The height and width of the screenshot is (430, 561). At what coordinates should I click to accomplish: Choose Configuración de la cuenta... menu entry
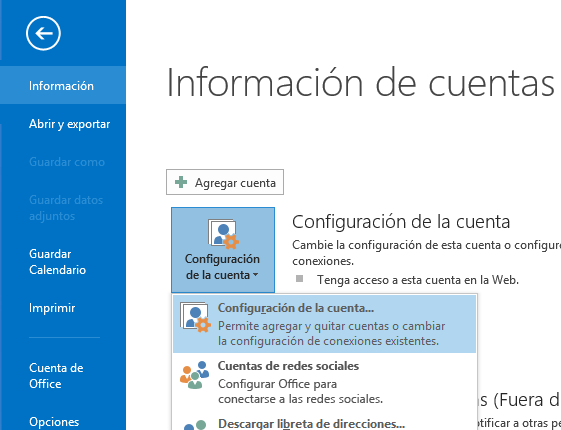click(x=325, y=324)
